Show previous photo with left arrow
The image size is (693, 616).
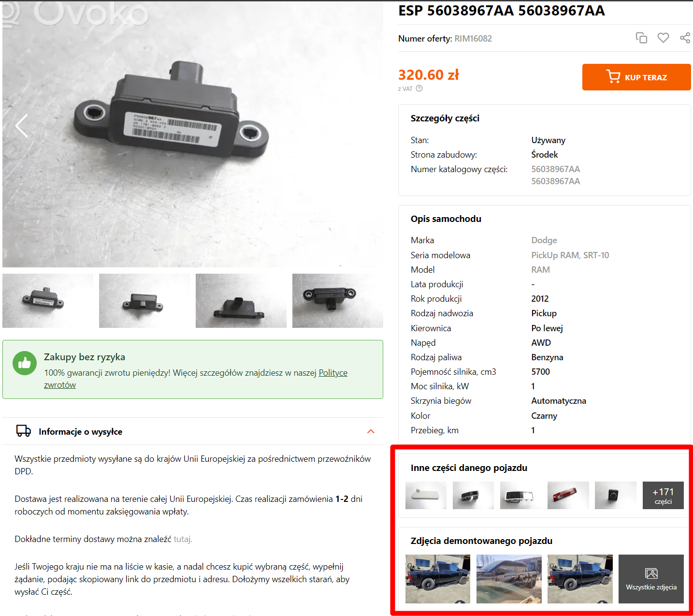point(21,126)
